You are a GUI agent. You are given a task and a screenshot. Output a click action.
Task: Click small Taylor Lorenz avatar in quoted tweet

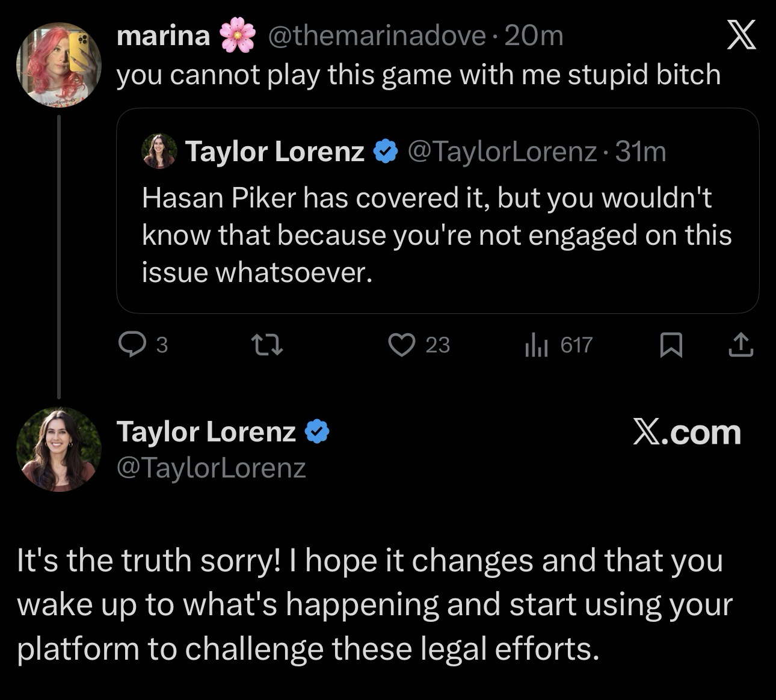159,152
